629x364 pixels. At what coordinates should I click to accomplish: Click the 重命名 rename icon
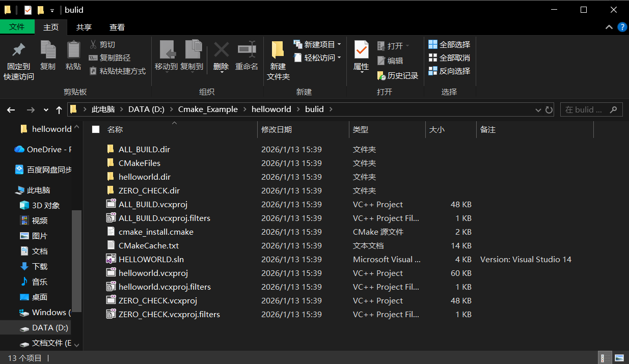coord(247,50)
